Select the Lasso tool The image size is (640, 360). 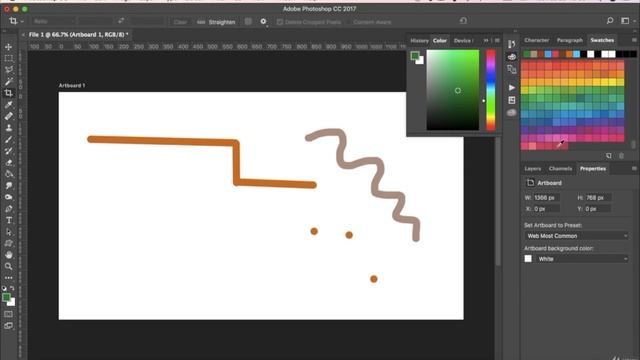pyautogui.click(x=9, y=70)
